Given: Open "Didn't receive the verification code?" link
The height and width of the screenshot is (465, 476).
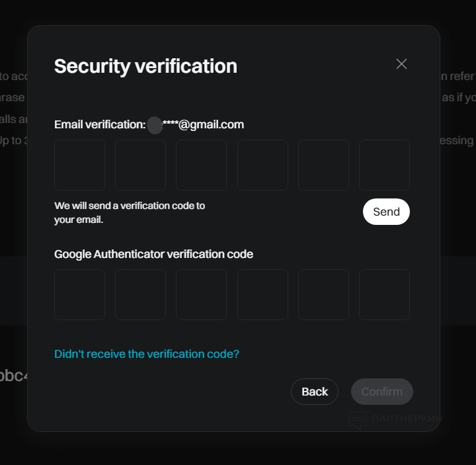Looking at the screenshot, I should pos(147,354).
